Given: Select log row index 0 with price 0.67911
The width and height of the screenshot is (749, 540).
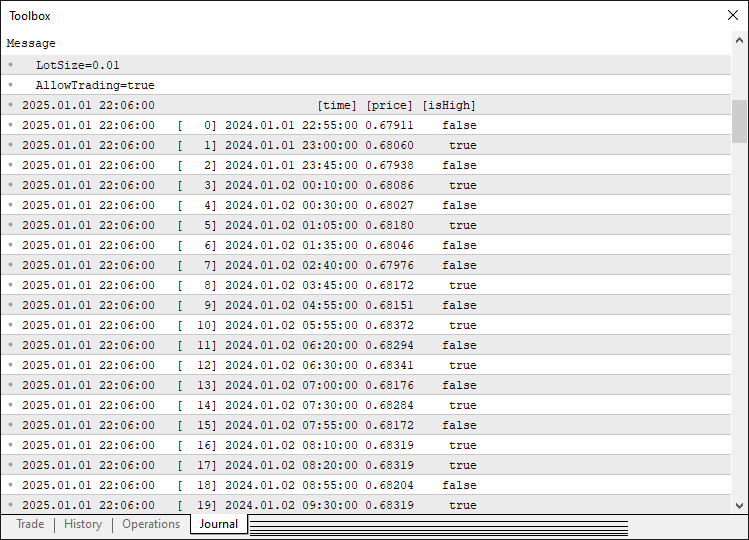Looking at the screenshot, I should coord(366,125).
